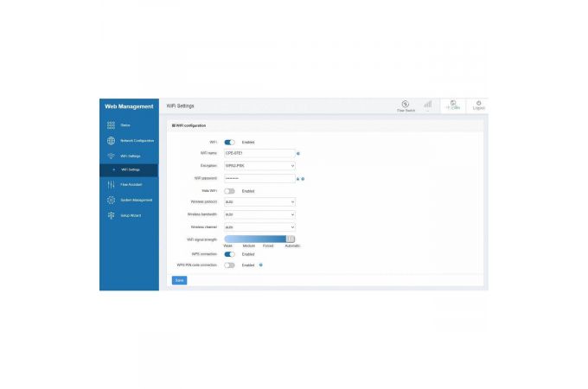Click the signal strength bars icon
The width and height of the screenshot is (588, 389).
pos(427,105)
